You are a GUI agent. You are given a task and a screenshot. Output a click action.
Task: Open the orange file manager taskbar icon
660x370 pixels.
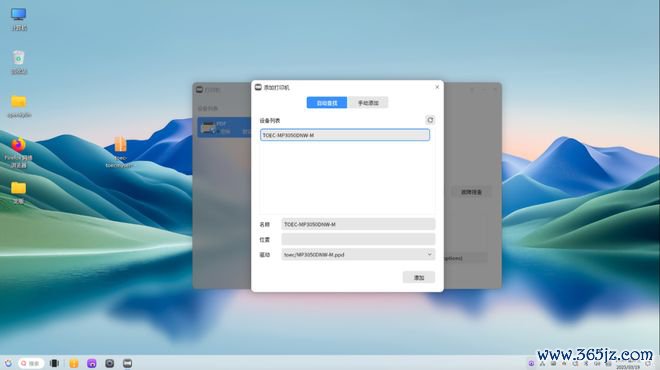(74, 363)
